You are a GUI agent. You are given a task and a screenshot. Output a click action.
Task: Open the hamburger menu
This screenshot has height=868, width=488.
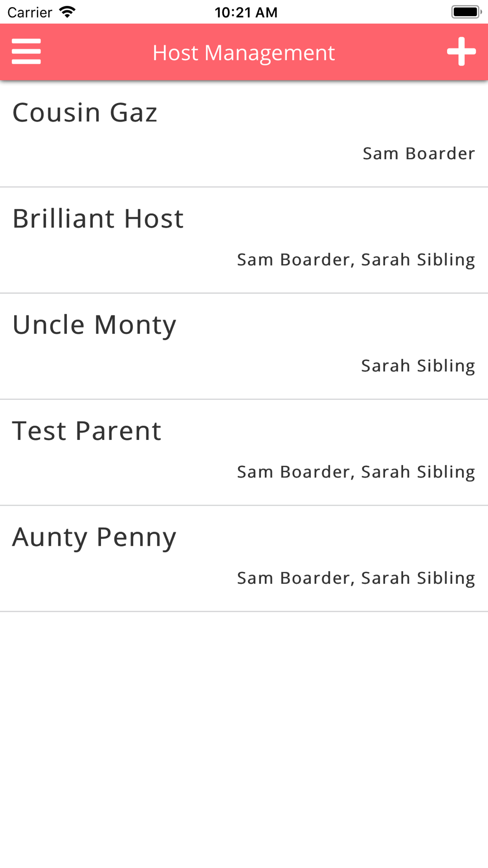(x=26, y=52)
